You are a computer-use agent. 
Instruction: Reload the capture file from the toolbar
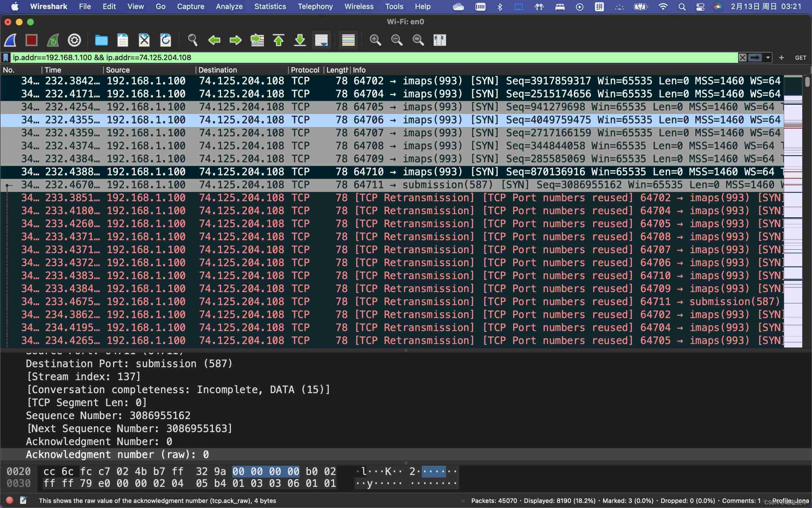point(166,40)
